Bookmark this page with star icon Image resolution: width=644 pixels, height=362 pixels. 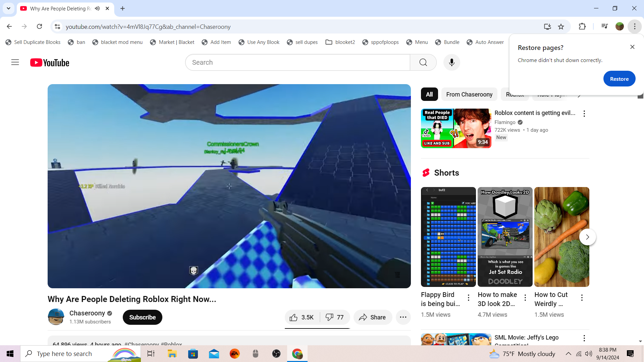561,27
